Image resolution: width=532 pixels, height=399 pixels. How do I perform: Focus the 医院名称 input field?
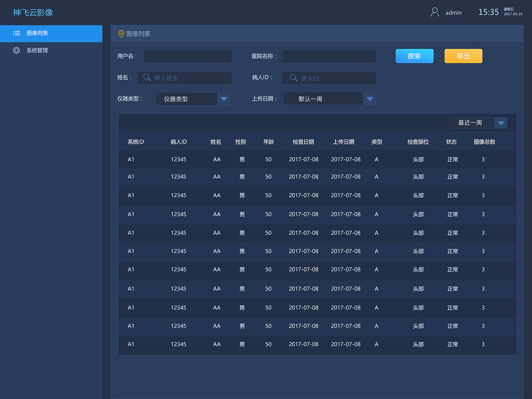pyautogui.click(x=329, y=57)
